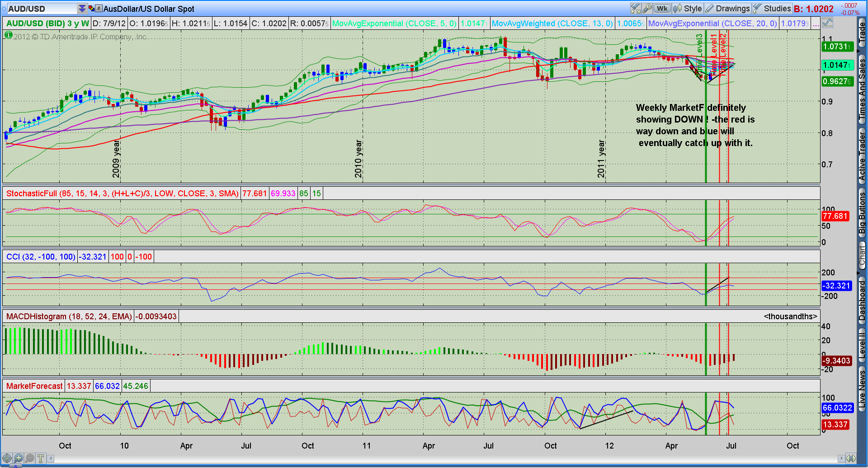
Task: Click the 2010 year vertical marker label
Action: (x=359, y=159)
